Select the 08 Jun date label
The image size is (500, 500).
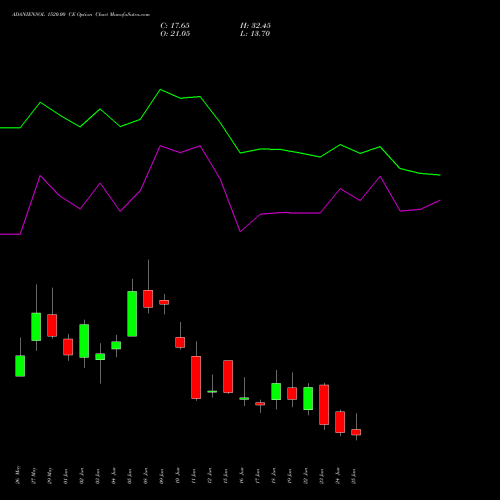coord(146,476)
